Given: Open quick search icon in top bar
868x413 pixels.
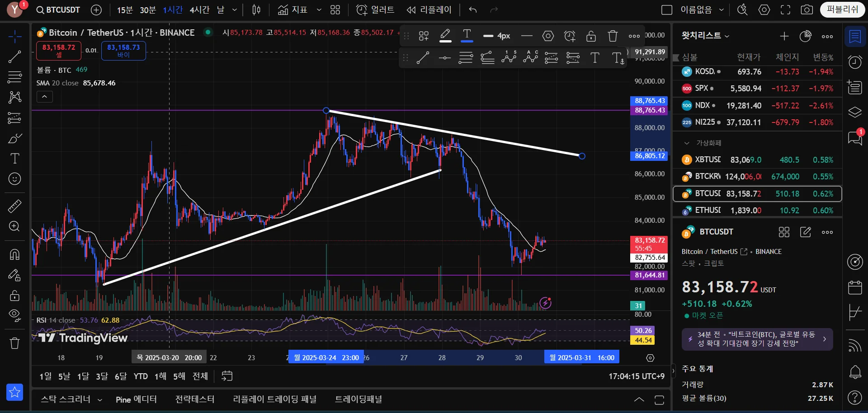Looking at the screenshot, I should [x=742, y=10].
